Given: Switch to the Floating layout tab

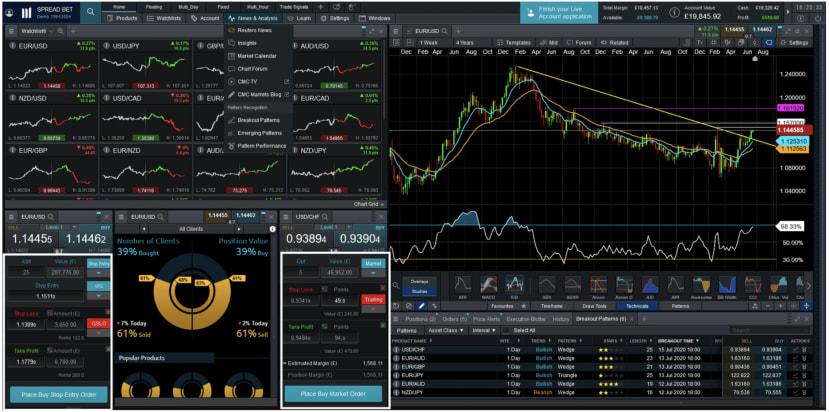Looking at the screenshot, I should tap(154, 7).
